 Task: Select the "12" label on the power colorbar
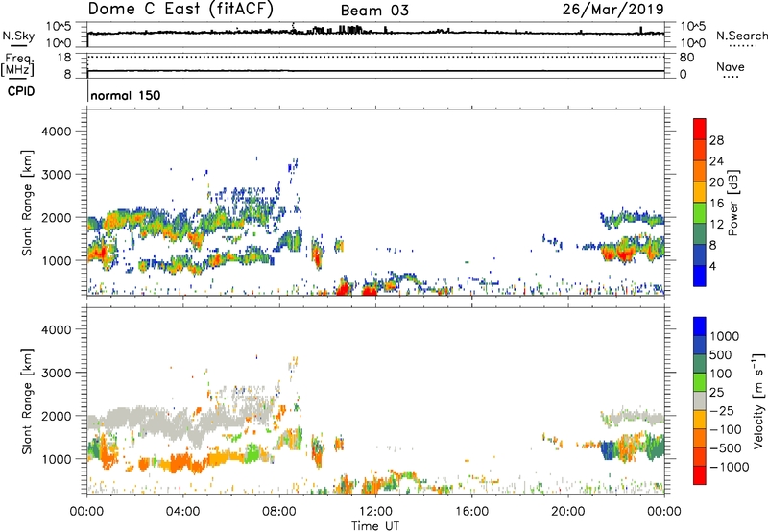click(x=716, y=225)
